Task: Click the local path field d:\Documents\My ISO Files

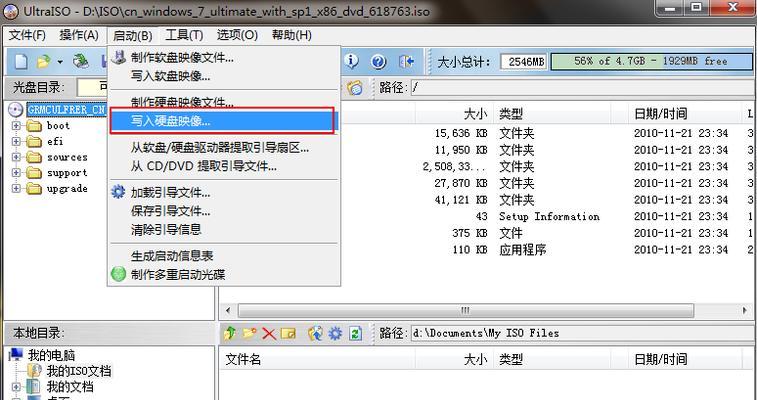Action: pos(583,333)
